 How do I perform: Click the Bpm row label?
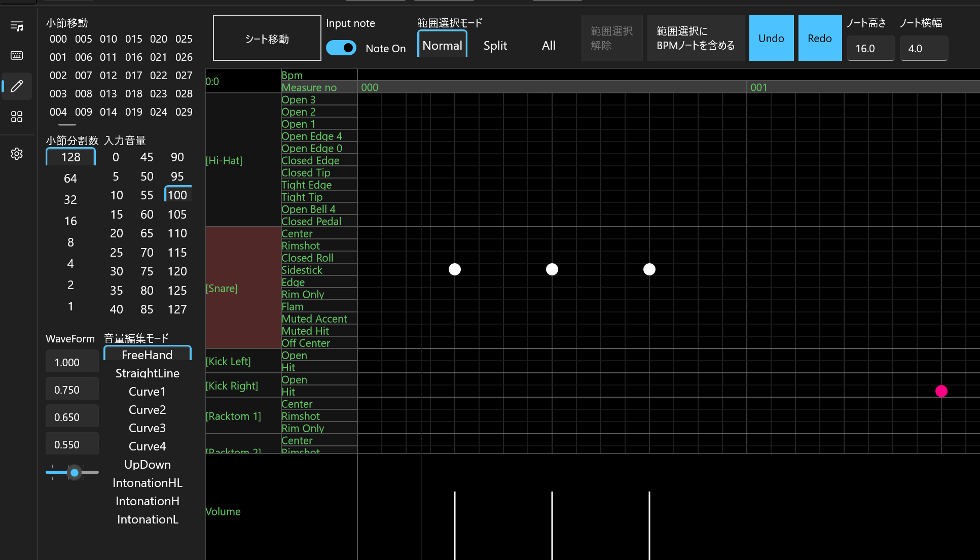(x=292, y=75)
